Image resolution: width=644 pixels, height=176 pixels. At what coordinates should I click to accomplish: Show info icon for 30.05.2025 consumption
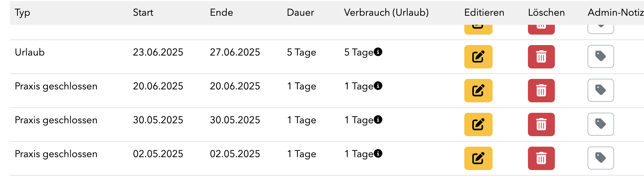click(x=378, y=119)
